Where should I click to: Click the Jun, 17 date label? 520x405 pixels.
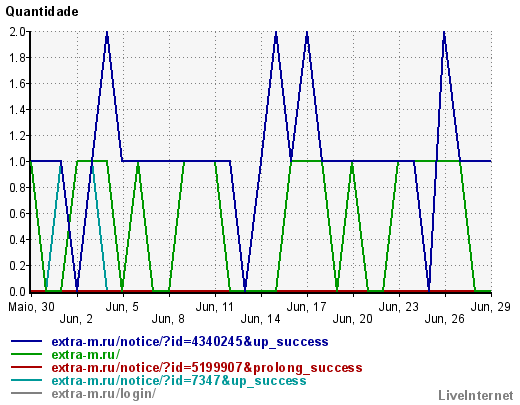click(307, 307)
